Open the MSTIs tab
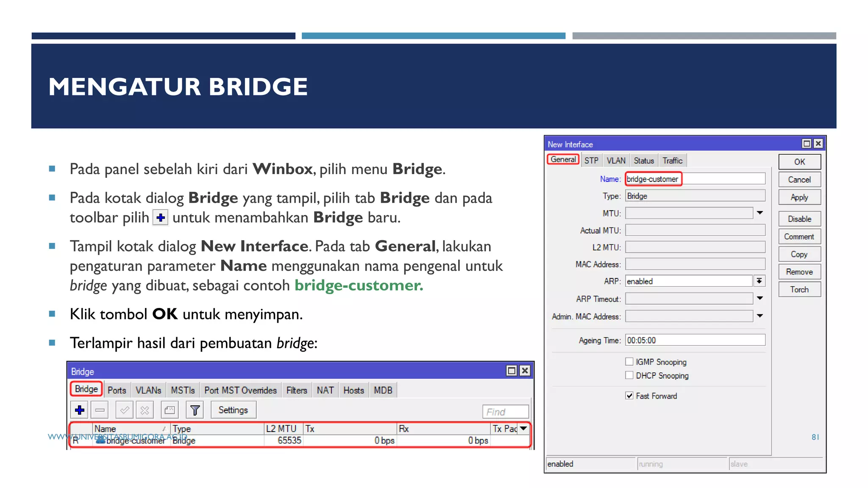 183,390
